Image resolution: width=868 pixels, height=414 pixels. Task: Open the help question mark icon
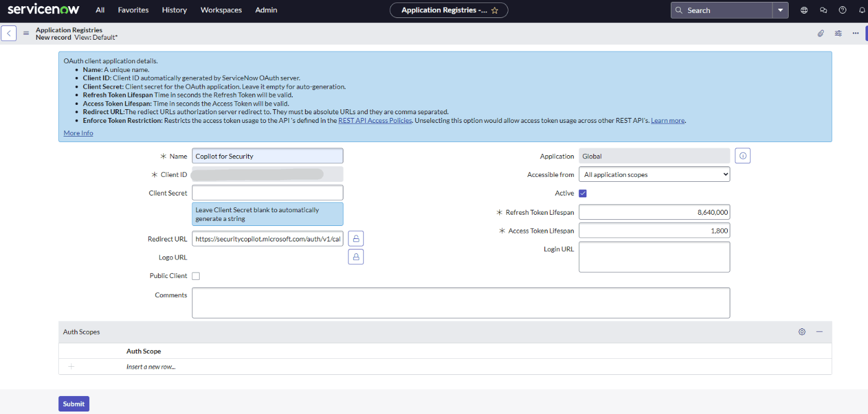pos(842,10)
